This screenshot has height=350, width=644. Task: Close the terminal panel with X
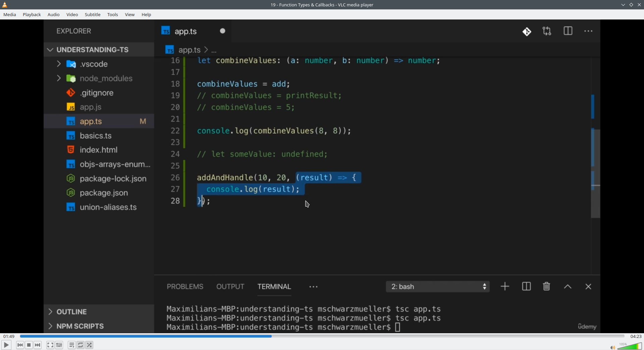pyautogui.click(x=588, y=287)
